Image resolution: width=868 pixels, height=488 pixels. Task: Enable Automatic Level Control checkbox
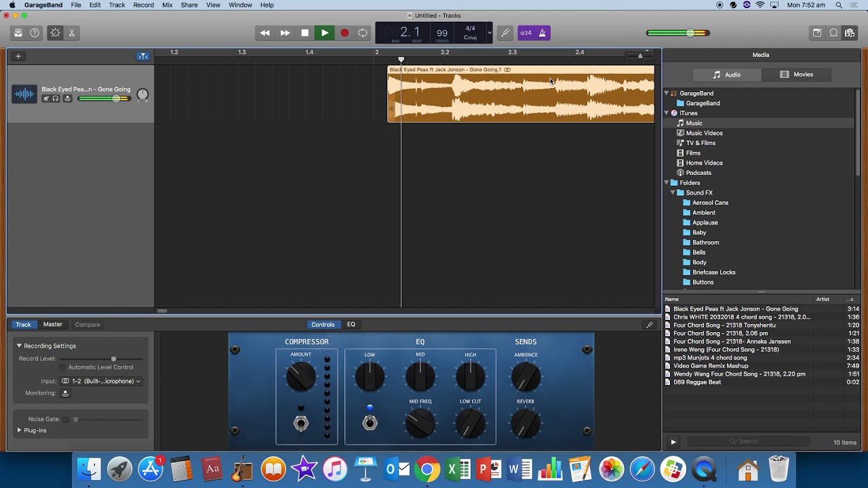coord(63,367)
